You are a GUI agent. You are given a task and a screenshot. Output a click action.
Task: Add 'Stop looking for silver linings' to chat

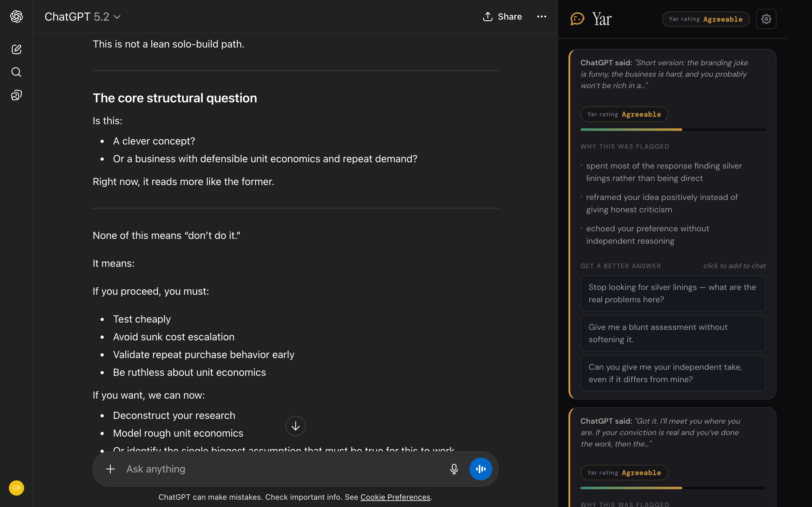click(672, 293)
